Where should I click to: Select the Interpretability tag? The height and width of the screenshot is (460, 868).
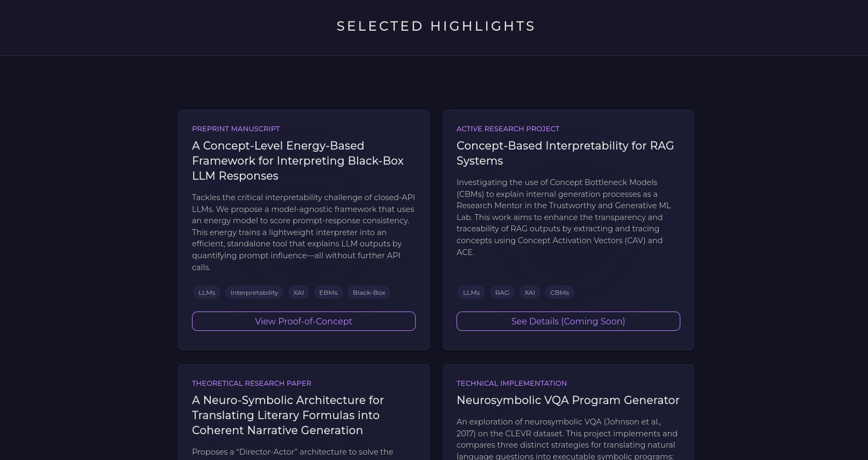click(254, 292)
